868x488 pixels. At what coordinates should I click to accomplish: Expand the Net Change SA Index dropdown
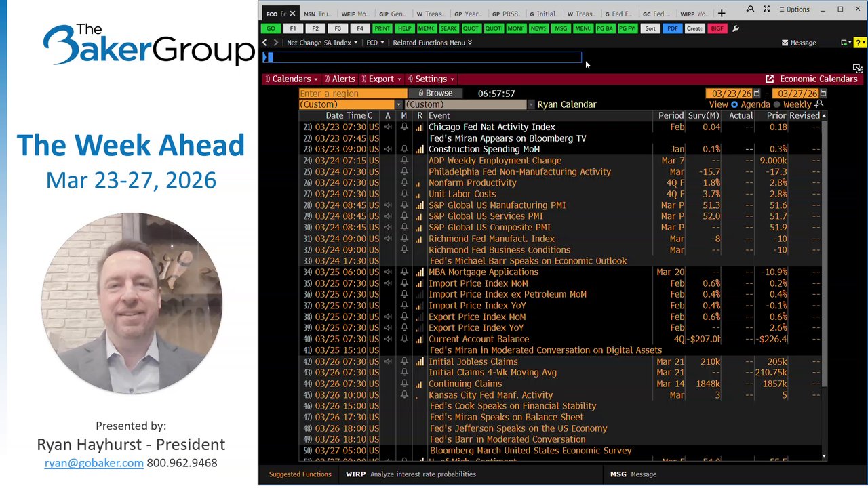pos(322,43)
